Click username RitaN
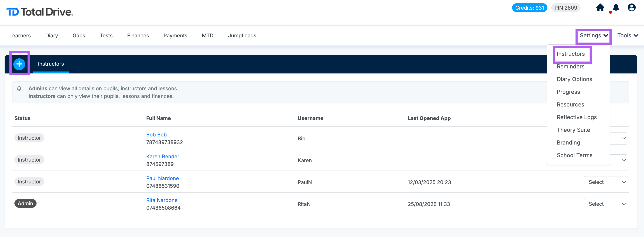 click(x=304, y=204)
